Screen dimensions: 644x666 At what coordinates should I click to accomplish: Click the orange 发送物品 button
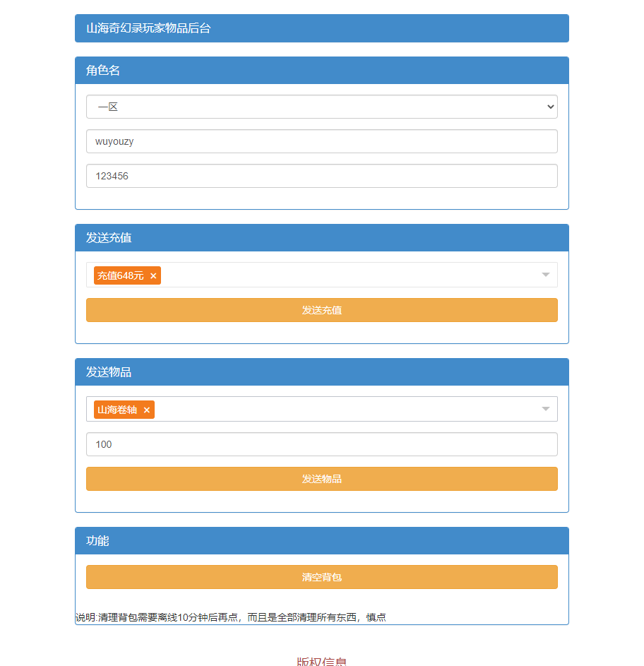point(321,479)
